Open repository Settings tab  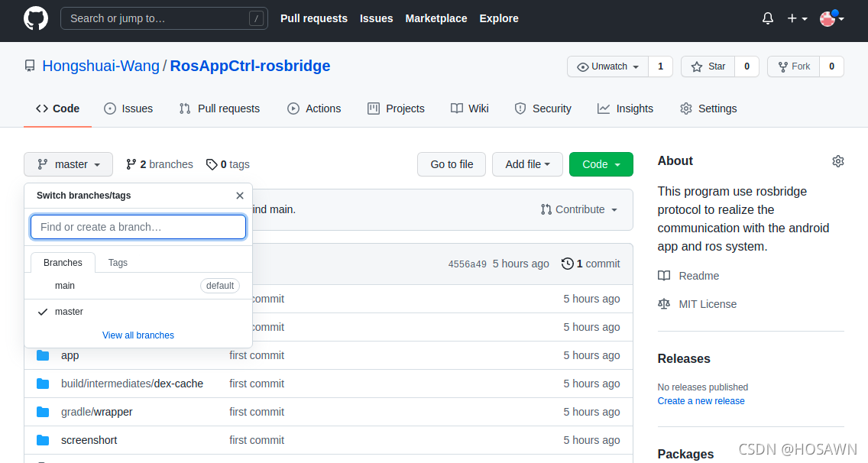(708, 108)
